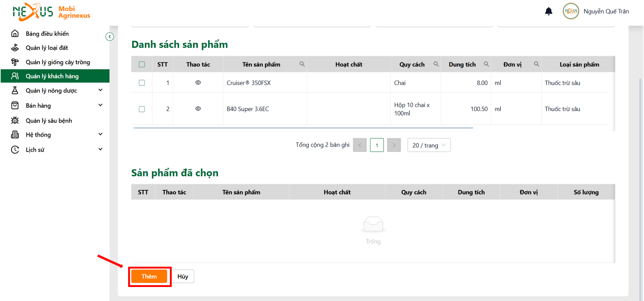The width and height of the screenshot is (644, 301).
Task: Search by Tên sản phẩm column magnifier
Action: 302,64
